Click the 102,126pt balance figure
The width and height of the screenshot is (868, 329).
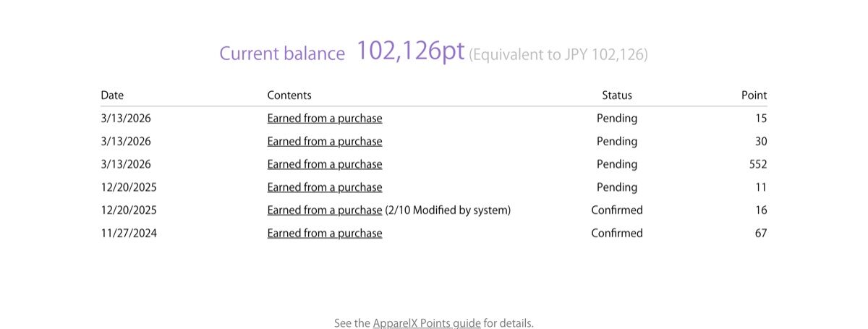tap(410, 51)
